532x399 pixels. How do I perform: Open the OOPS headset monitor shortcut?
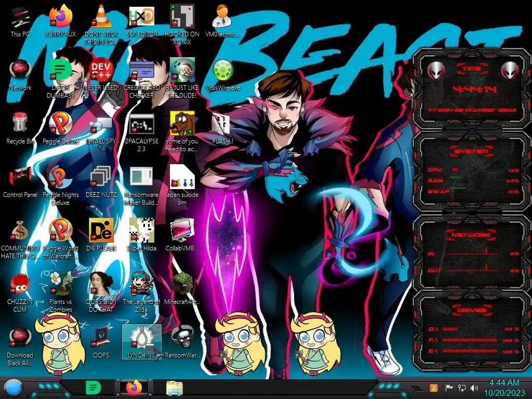101,343
